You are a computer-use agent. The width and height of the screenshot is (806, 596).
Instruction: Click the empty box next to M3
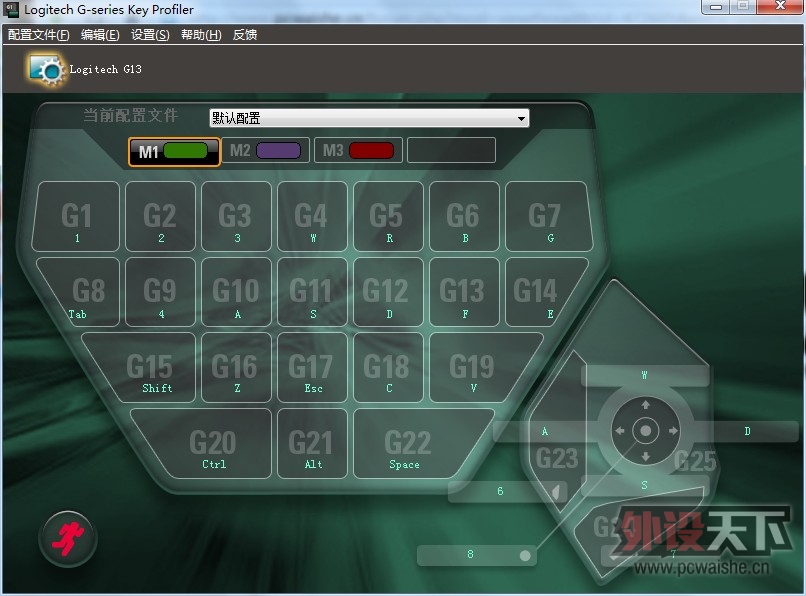pos(451,150)
